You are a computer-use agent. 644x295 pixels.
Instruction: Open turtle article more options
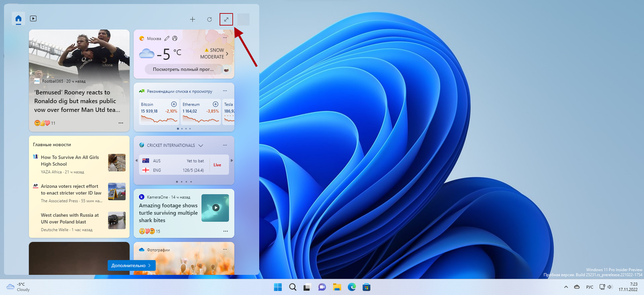(x=225, y=231)
